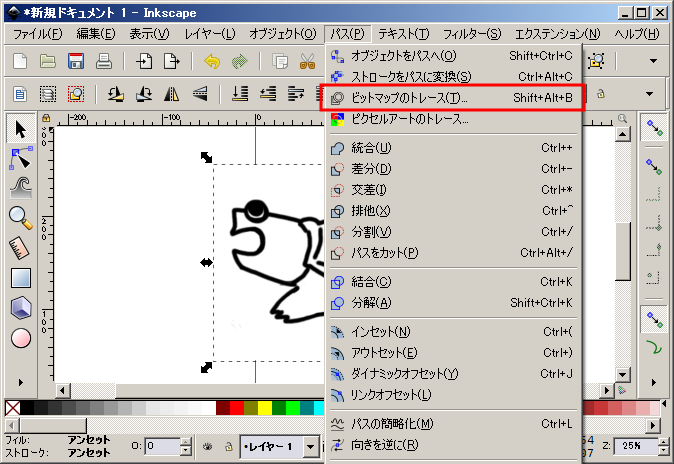This screenshot has height=464, width=674.
Task: Open color-managed view toggle near scrollbar
Action: pyautogui.click(x=622, y=390)
